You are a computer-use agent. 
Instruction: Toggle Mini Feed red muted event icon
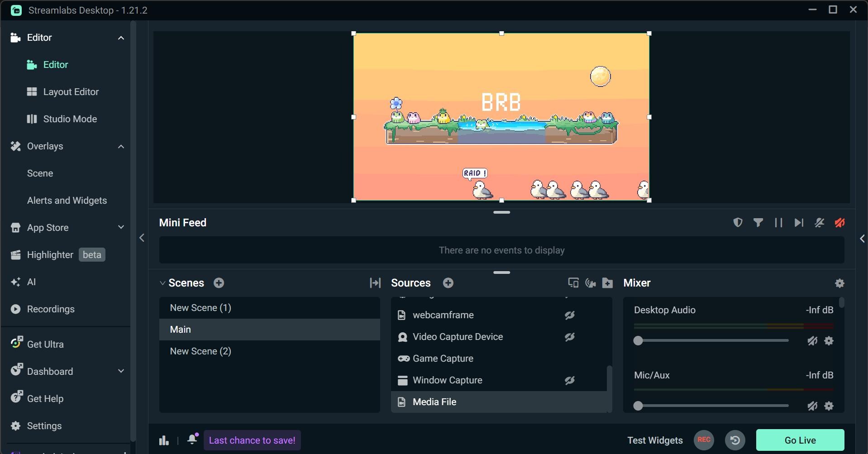tap(839, 222)
